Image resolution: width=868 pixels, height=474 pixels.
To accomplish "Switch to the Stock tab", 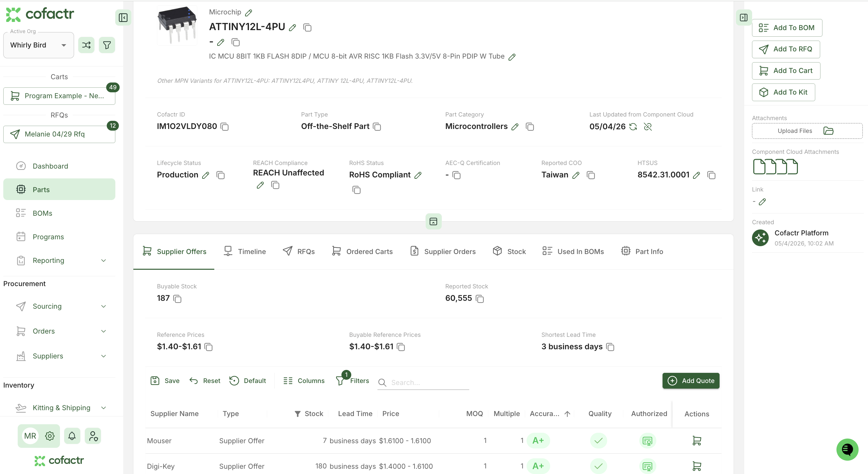I will [x=509, y=252].
